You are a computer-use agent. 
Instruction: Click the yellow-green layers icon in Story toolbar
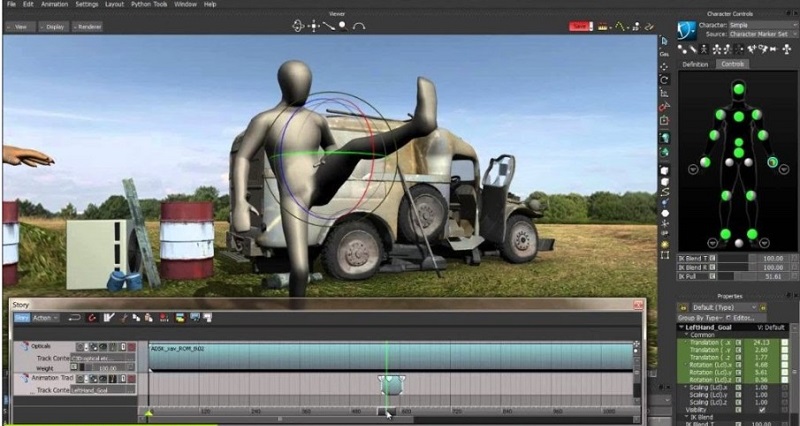click(180, 318)
